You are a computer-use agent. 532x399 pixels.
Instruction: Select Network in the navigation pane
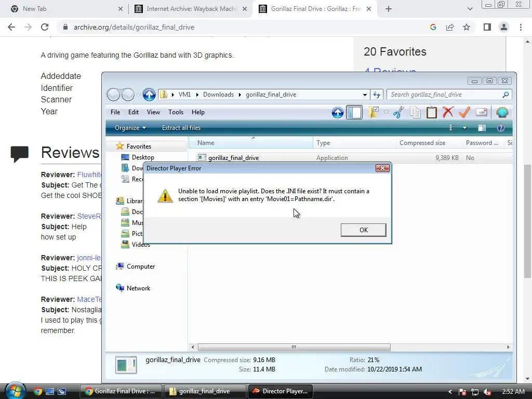click(138, 288)
